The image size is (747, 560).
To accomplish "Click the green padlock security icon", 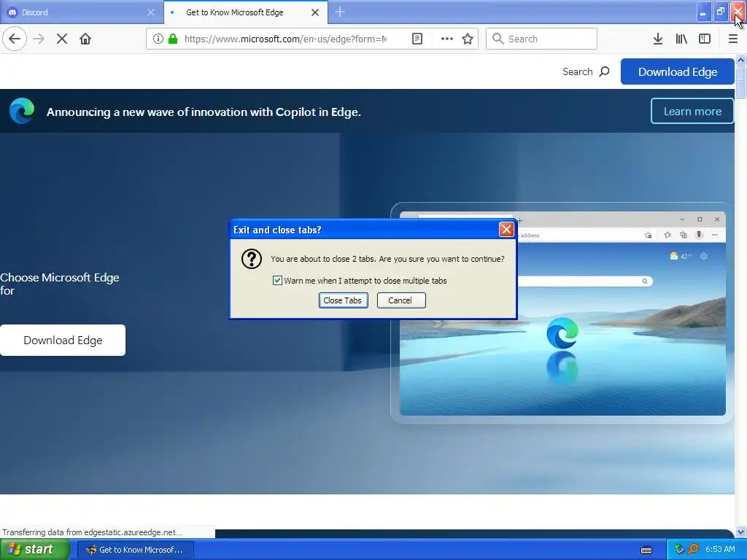I will click(174, 39).
